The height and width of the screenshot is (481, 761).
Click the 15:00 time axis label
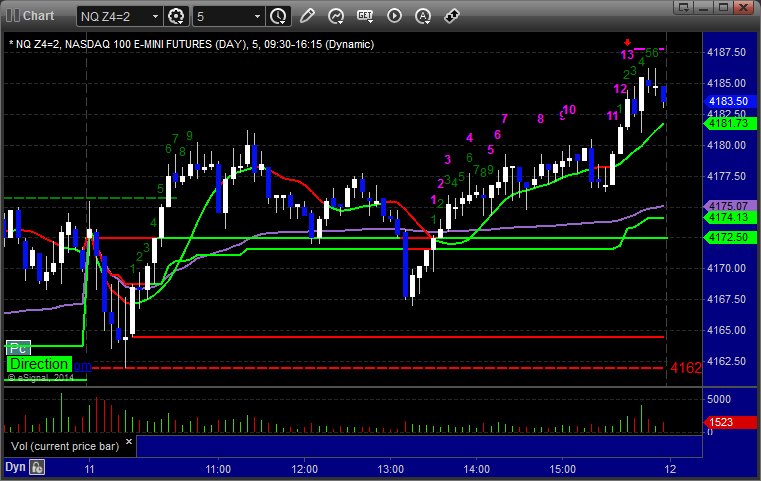[562, 469]
